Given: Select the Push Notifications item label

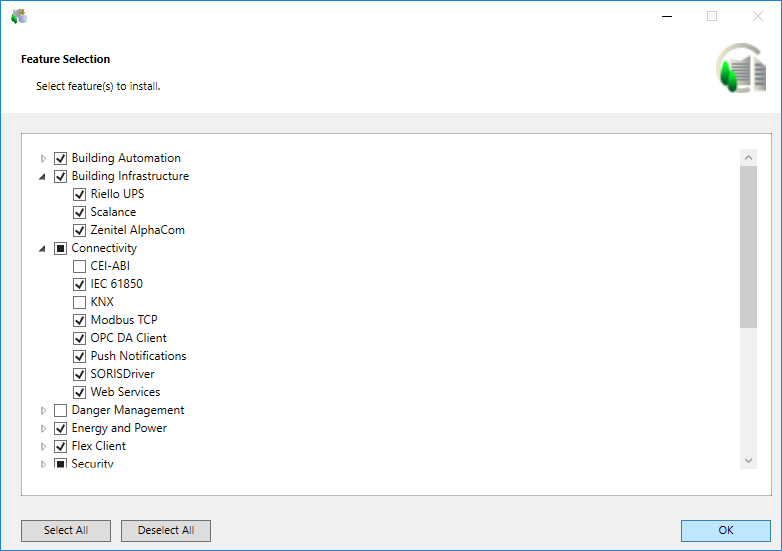Looking at the screenshot, I should pyautogui.click(x=138, y=356).
